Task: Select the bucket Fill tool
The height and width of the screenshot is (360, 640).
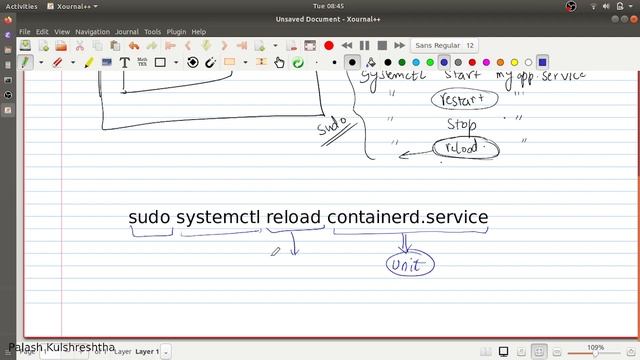Action: pos(371,62)
